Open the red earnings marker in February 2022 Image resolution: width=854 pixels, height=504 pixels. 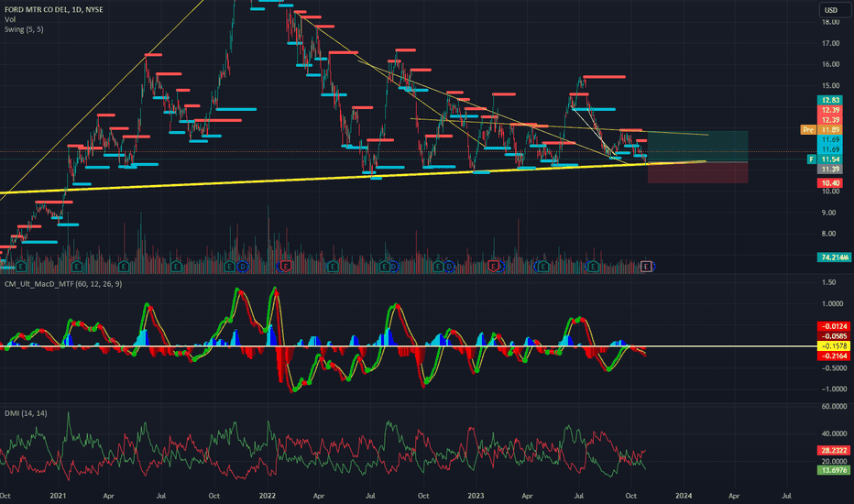coord(285,267)
